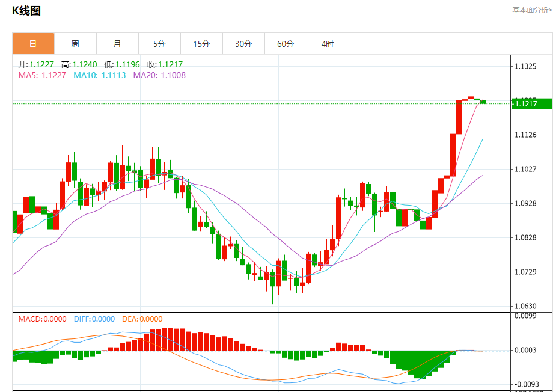
Task: Click the 0.0003 MACD axis label
Action: click(x=525, y=350)
